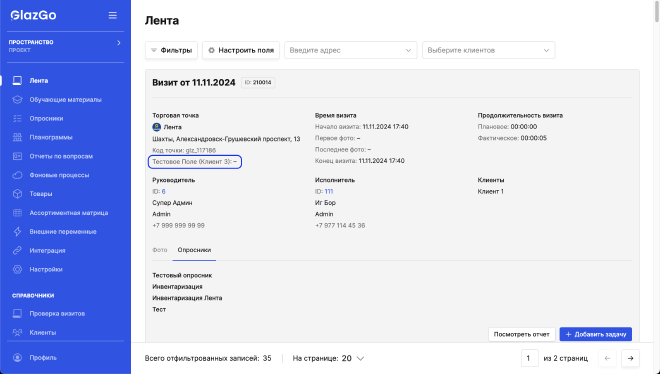The height and width of the screenshot is (374, 660).
Task: Open the Фильтры button
Action: 171,50
